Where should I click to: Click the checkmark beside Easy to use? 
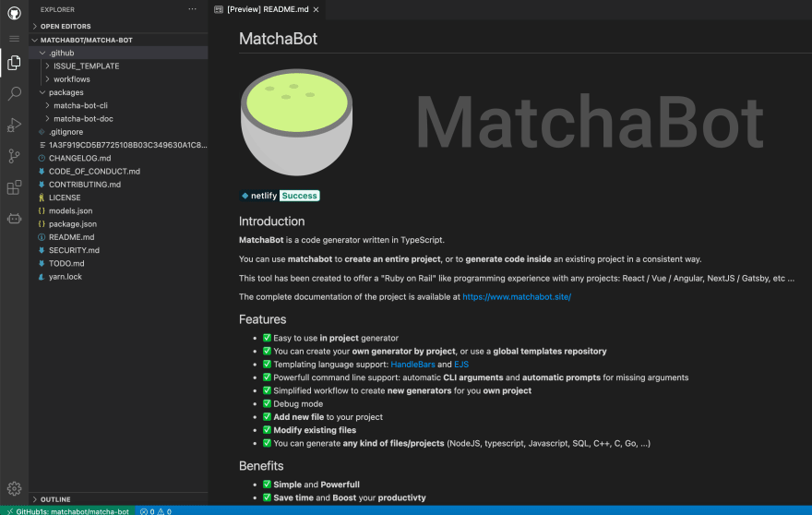267,338
